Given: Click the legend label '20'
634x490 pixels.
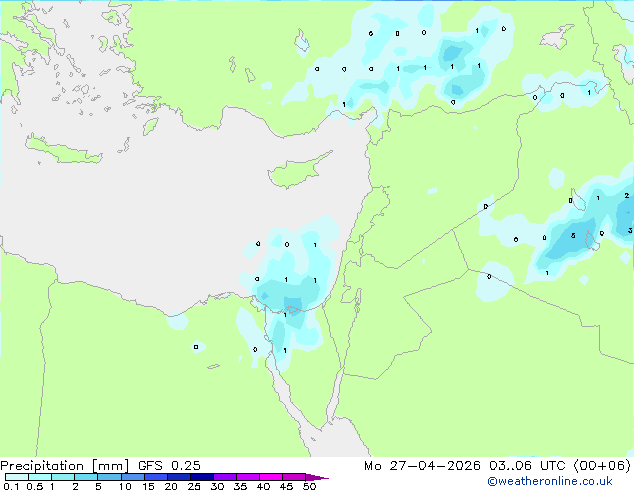Looking at the screenshot, I should pyautogui.click(x=171, y=486).
